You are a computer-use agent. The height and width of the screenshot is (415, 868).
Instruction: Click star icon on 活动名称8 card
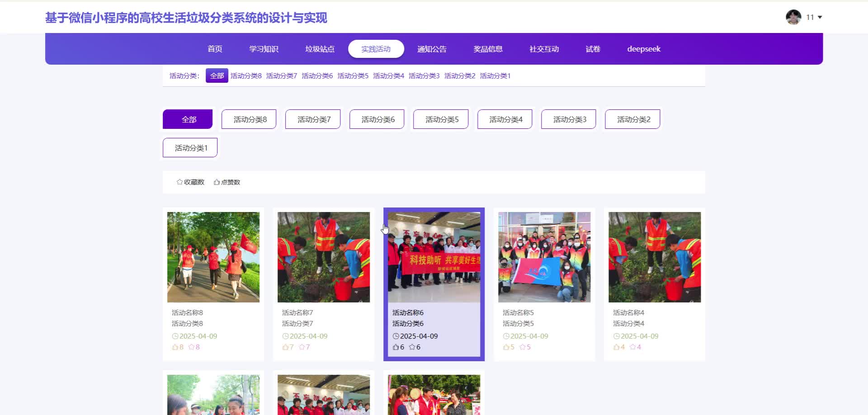click(x=191, y=347)
